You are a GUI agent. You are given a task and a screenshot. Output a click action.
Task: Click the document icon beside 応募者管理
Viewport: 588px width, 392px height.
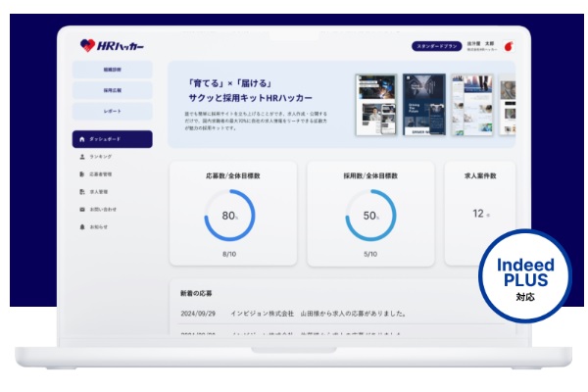pyautogui.click(x=81, y=174)
